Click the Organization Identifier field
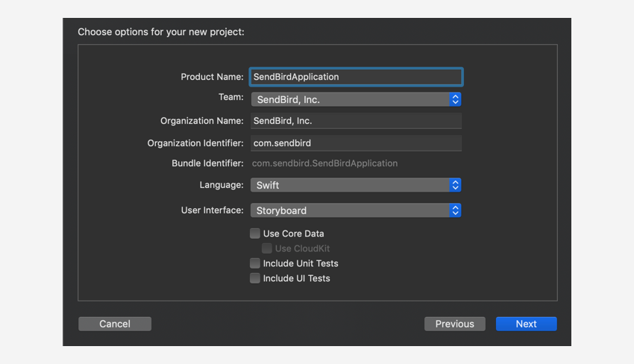 pos(356,143)
